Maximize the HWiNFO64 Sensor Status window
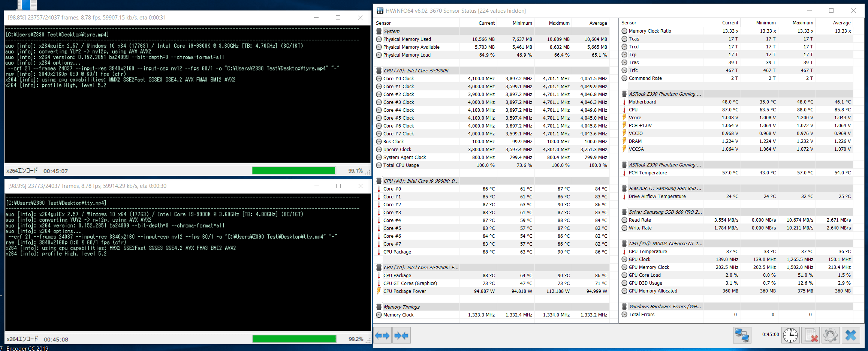 tap(831, 10)
